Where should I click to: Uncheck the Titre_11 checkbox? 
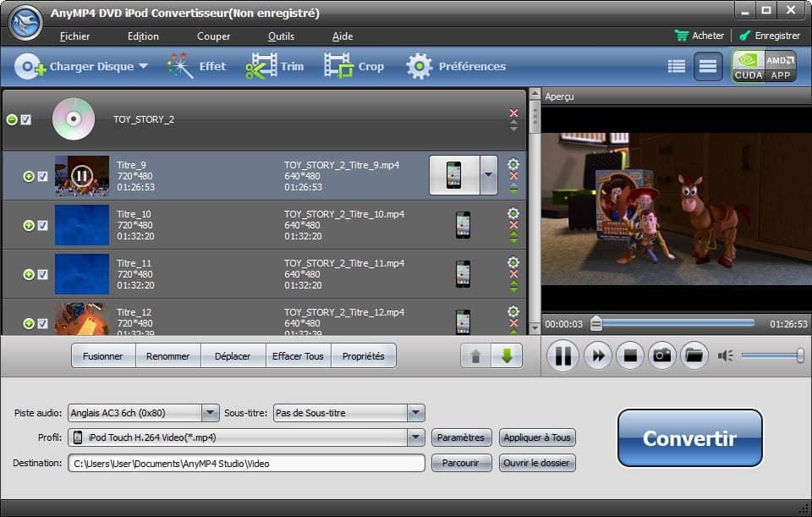click(x=42, y=274)
